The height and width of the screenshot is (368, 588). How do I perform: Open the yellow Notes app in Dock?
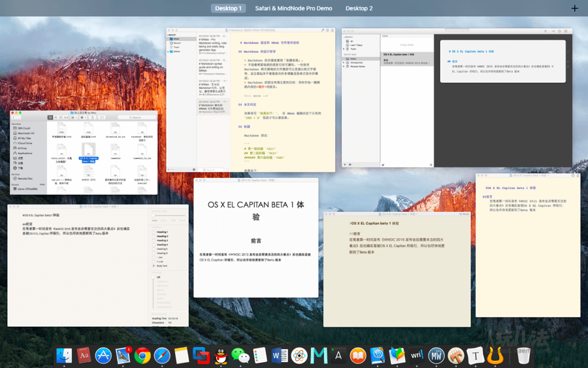click(x=182, y=356)
